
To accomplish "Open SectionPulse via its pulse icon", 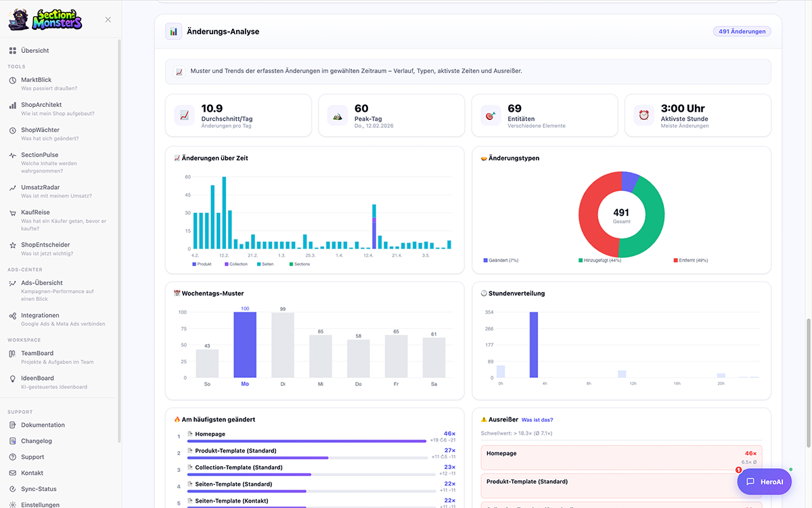I will [13, 155].
